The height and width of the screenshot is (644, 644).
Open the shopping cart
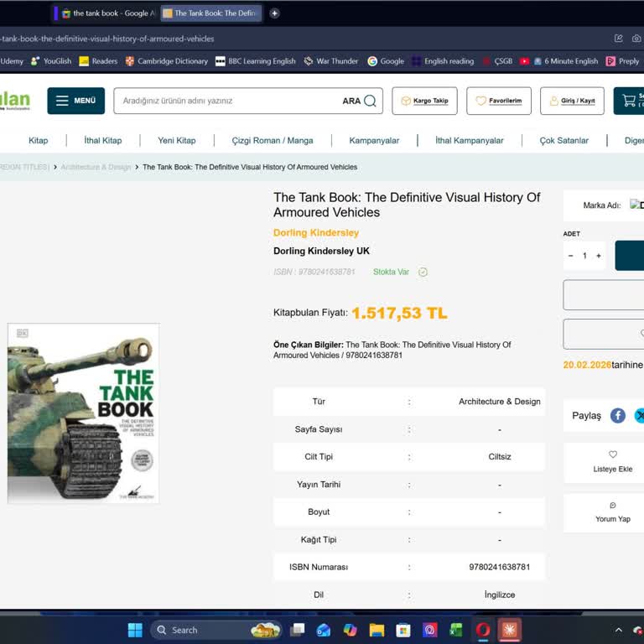629,101
